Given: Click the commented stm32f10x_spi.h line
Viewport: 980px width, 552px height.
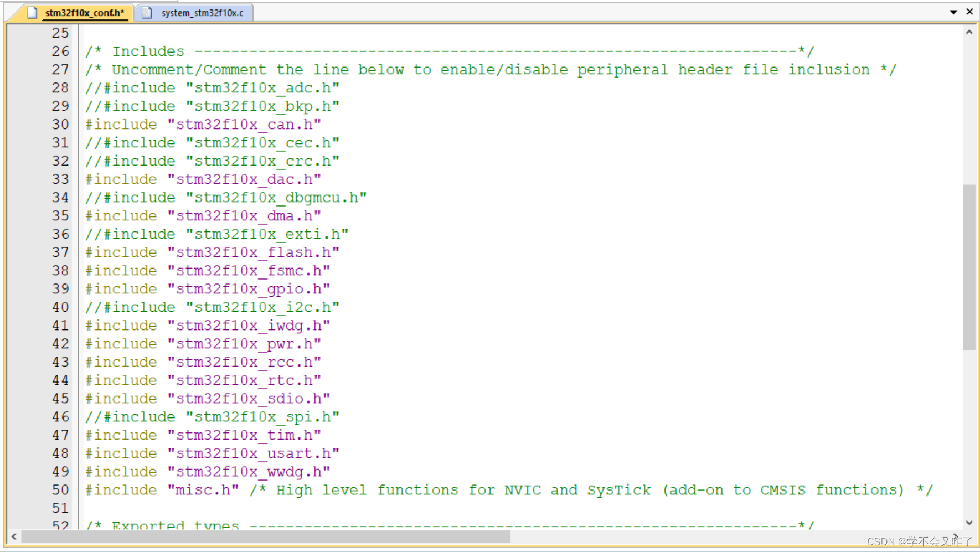Looking at the screenshot, I should [212, 417].
